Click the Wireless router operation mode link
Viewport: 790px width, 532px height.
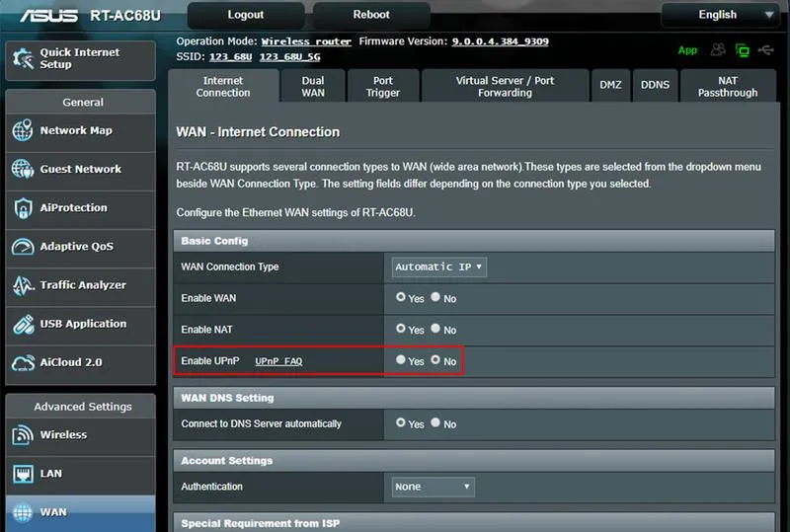pyautogui.click(x=306, y=41)
